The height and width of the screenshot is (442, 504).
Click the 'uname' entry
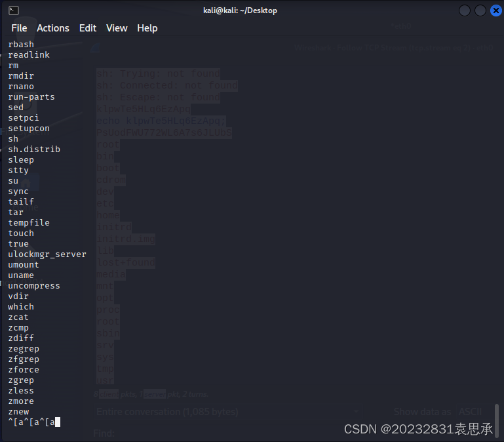[21, 275]
